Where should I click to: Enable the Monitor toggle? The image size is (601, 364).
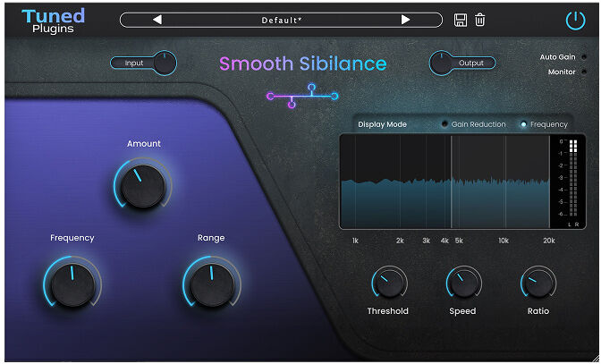click(584, 72)
